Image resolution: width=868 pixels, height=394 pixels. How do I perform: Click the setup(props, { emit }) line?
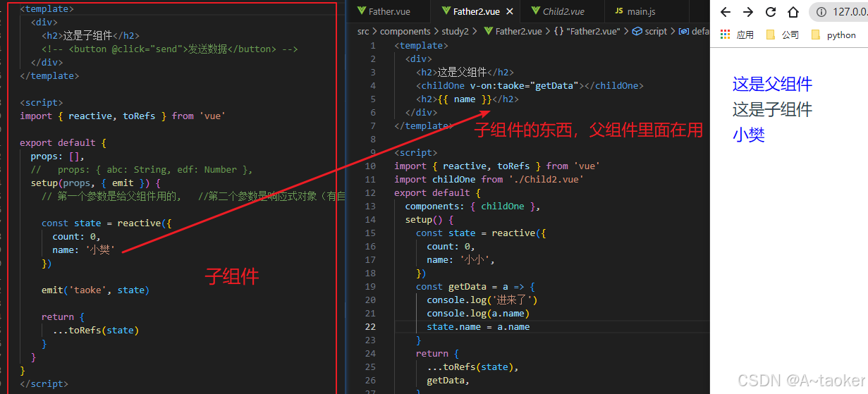[x=95, y=183]
